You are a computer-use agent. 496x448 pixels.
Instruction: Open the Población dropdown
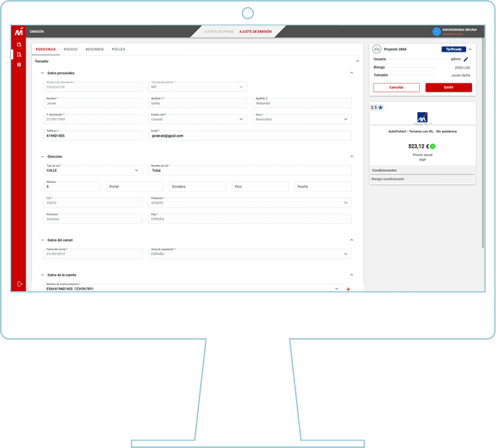[x=249, y=202]
